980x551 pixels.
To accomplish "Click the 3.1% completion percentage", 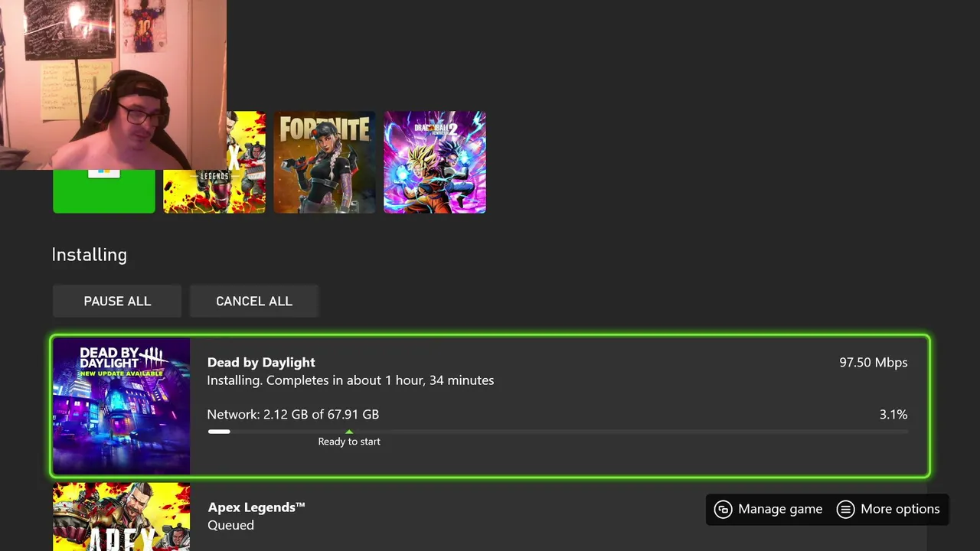I will coord(893,414).
